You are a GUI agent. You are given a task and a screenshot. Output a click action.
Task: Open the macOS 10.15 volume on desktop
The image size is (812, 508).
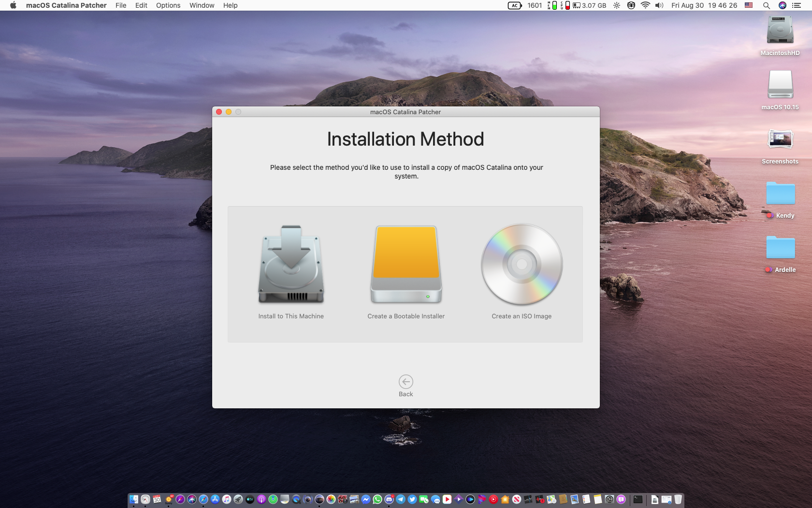780,85
